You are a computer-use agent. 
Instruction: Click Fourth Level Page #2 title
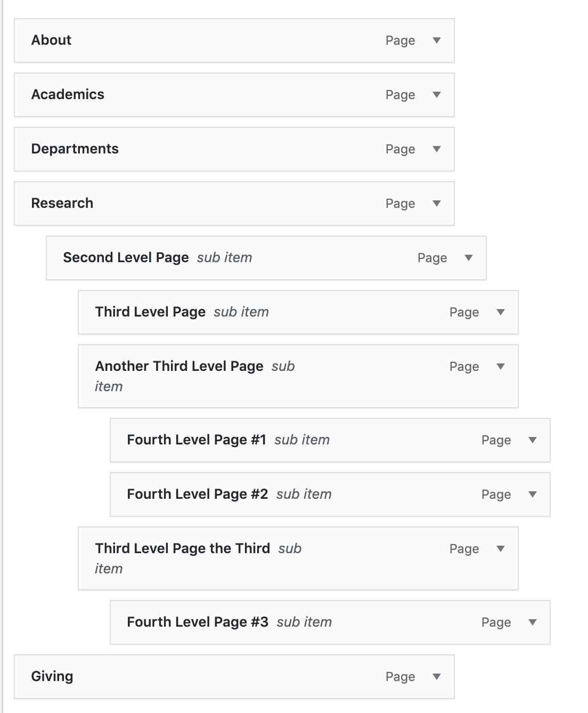[197, 495]
